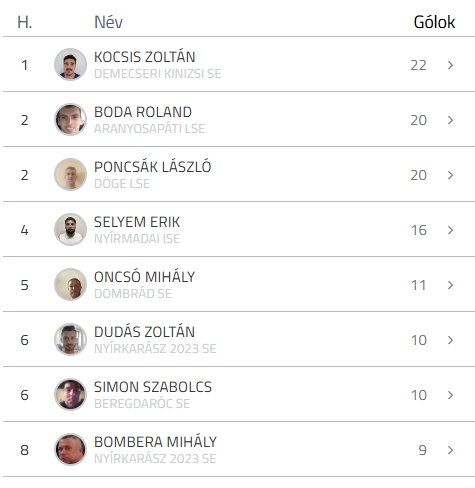Click Boda Roland's profile photo
This screenshot has height=488, width=475.
(x=70, y=119)
